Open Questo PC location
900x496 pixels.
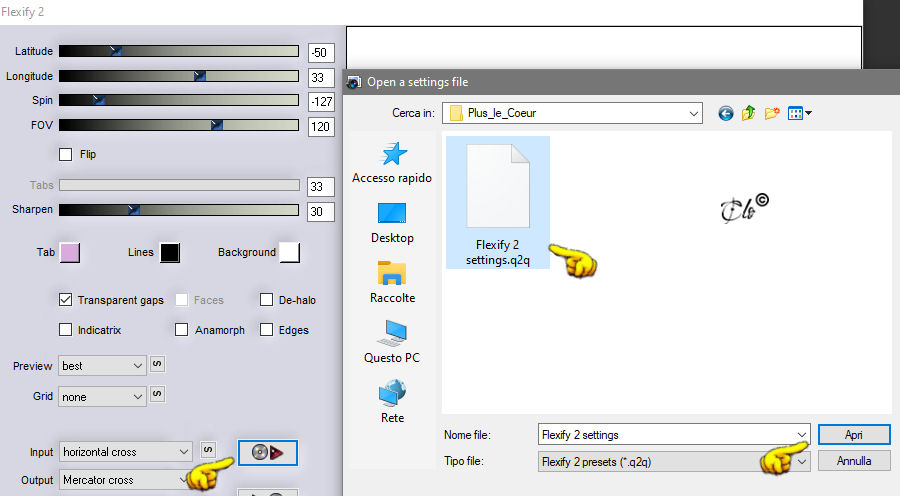coord(392,342)
